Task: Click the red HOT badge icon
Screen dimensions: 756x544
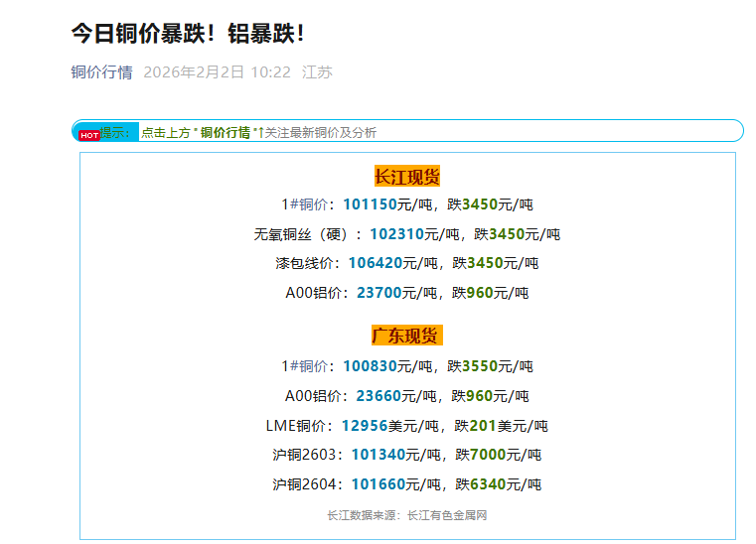Action: click(88, 135)
